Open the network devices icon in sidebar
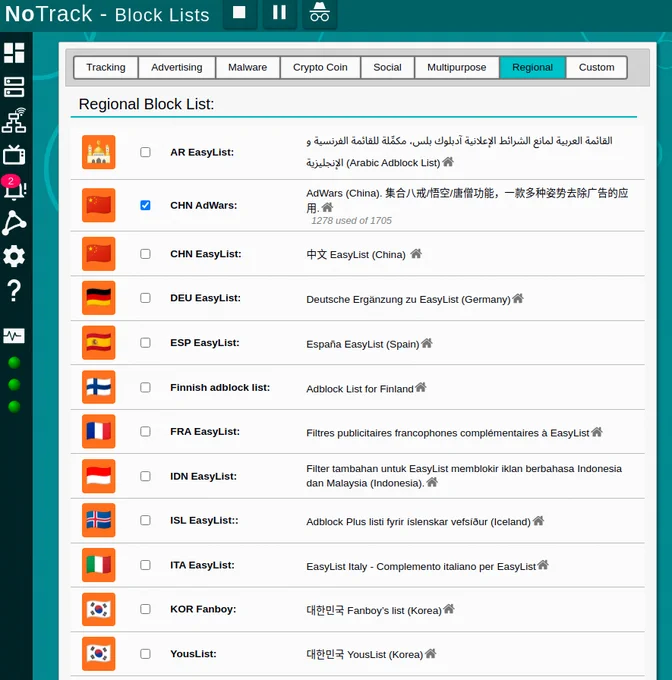 pyautogui.click(x=14, y=121)
